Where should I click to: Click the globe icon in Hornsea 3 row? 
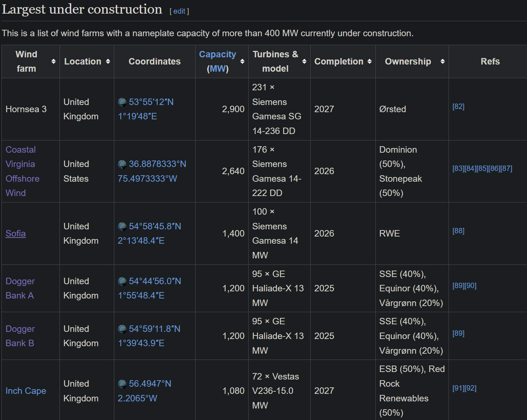(x=122, y=102)
